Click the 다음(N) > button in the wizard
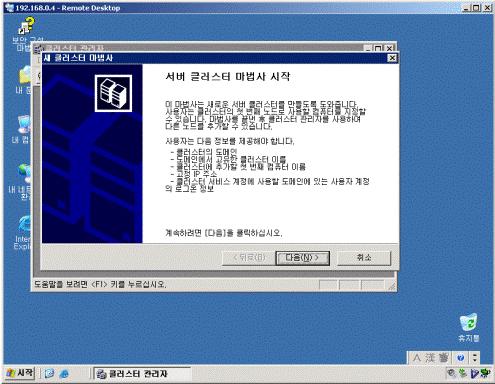 (302, 258)
